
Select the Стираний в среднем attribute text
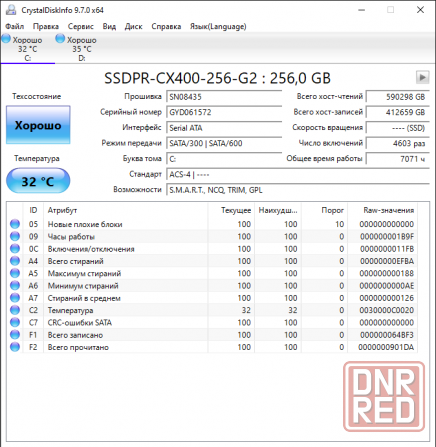pos(84,298)
